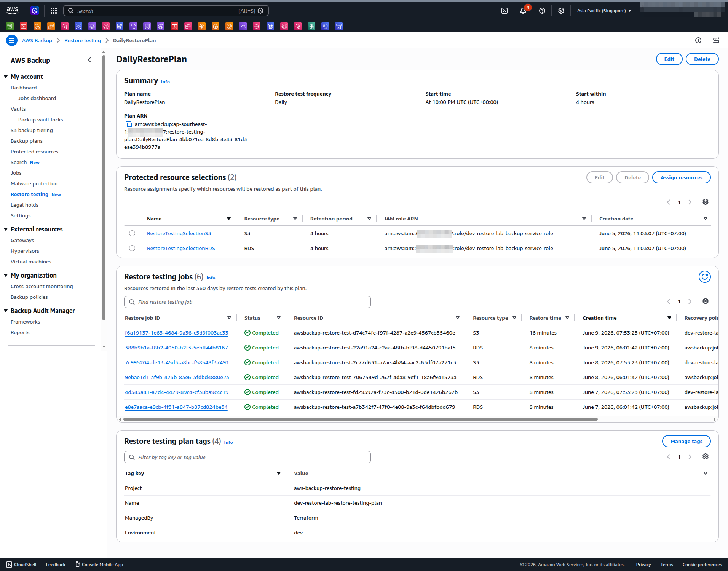Screen dimensions: 728x571
Task: Open Protected resource selections table settings gear
Action: pos(706,202)
